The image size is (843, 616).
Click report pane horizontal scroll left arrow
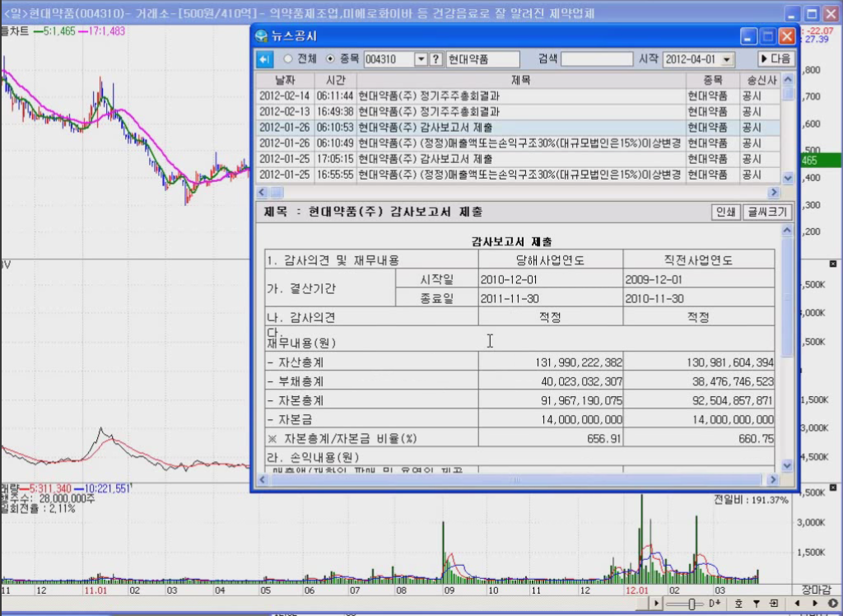pos(263,479)
